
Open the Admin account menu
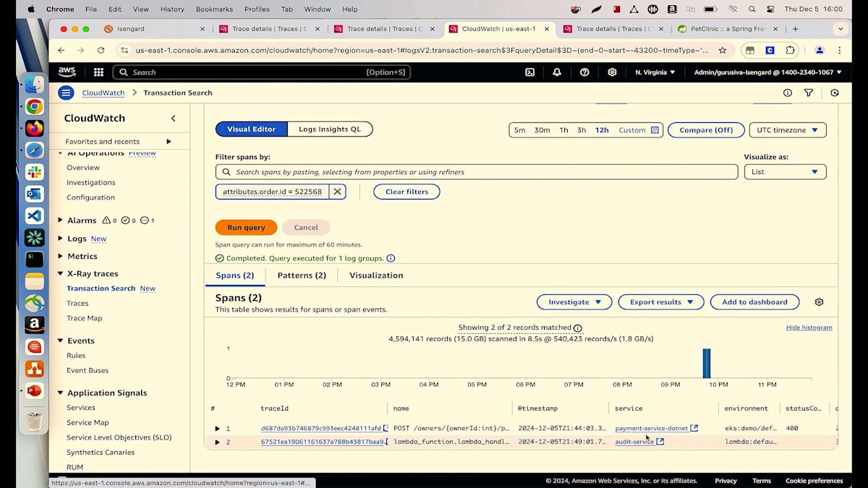click(767, 72)
